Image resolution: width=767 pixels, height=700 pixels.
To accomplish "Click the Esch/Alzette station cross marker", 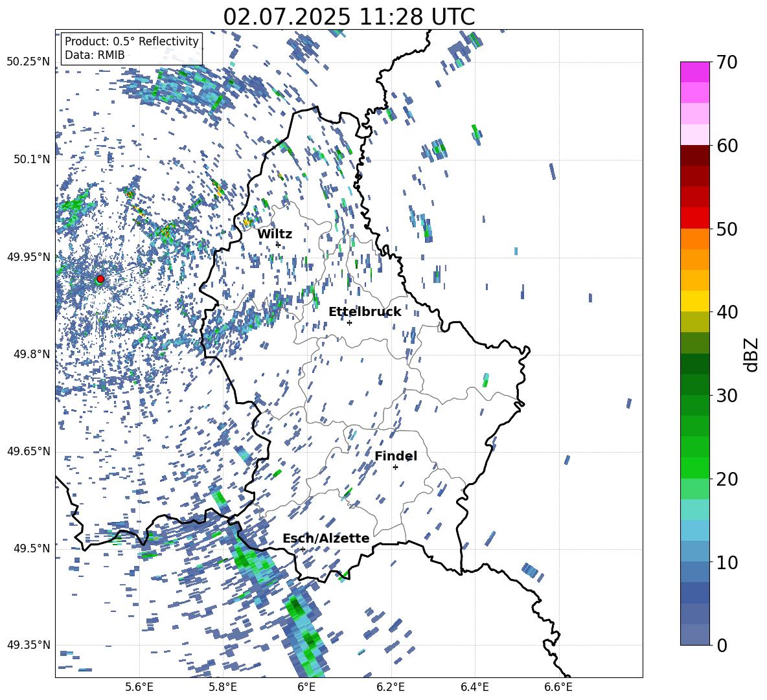I will (x=303, y=549).
